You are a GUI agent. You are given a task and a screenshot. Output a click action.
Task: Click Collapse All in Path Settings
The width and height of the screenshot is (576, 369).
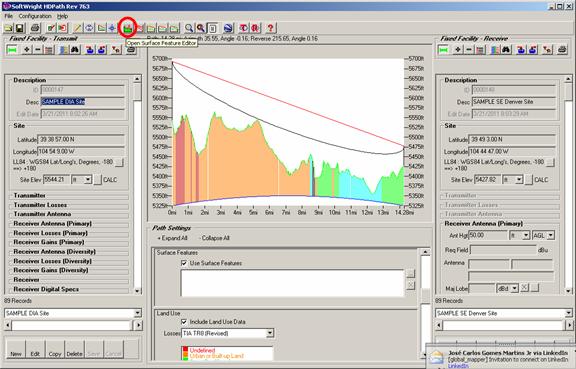pos(215,238)
